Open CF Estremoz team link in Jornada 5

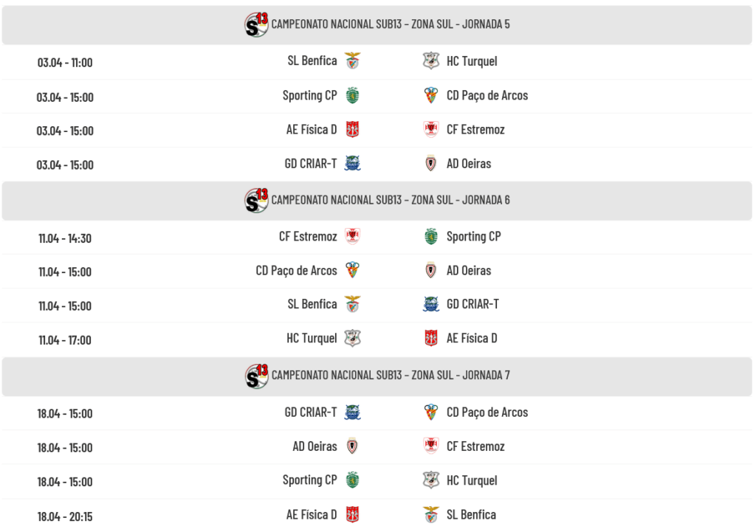point(475,130)
